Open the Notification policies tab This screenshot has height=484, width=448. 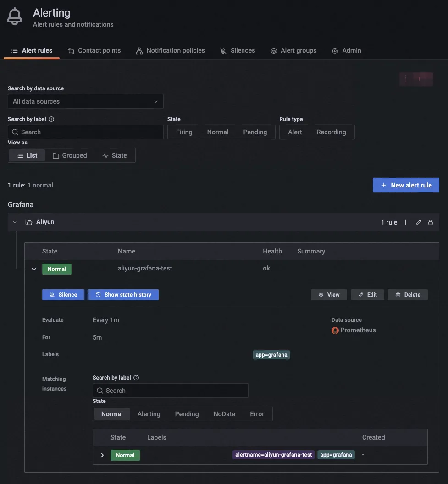tap(171, 50)
